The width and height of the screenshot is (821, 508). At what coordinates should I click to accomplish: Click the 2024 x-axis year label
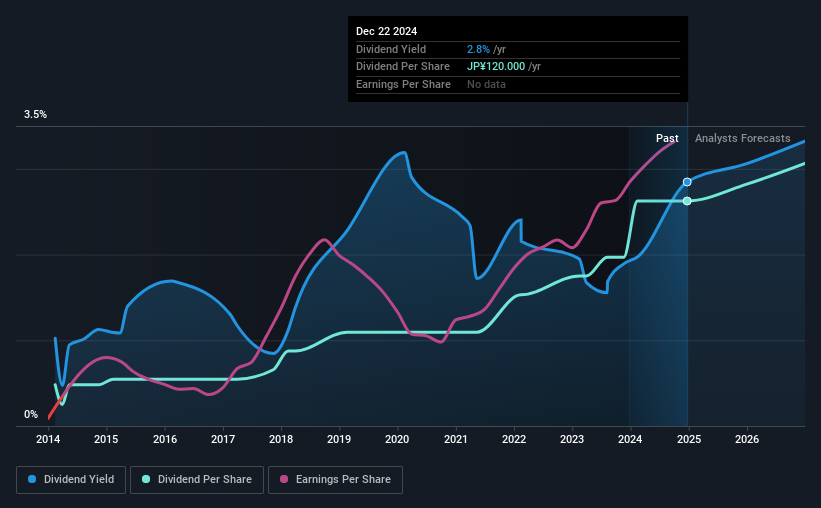tap(630, 439)
